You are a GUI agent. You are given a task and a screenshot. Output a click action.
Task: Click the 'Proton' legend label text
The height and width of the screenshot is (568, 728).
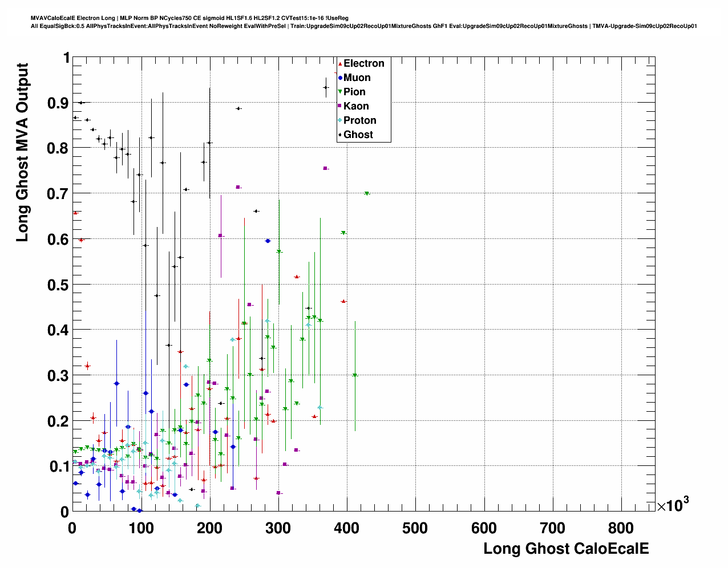click(x=359, y=120)
